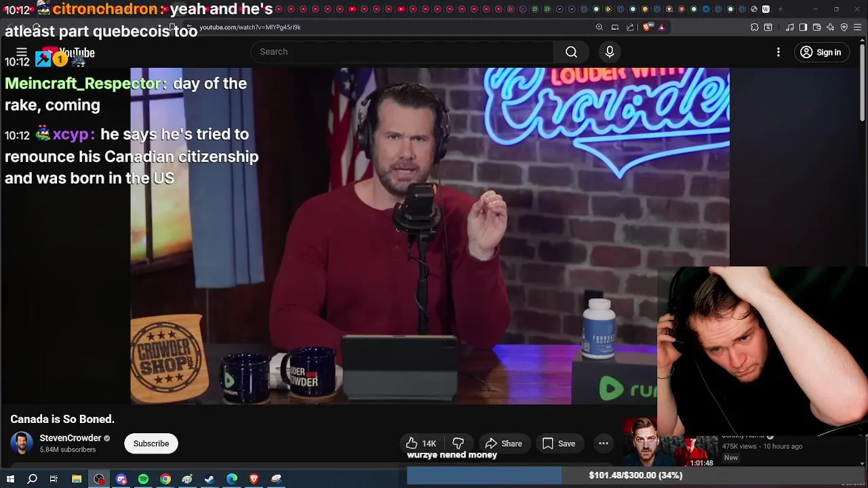
Task: Open Steam from the taskbar
Action: (210, 479)
